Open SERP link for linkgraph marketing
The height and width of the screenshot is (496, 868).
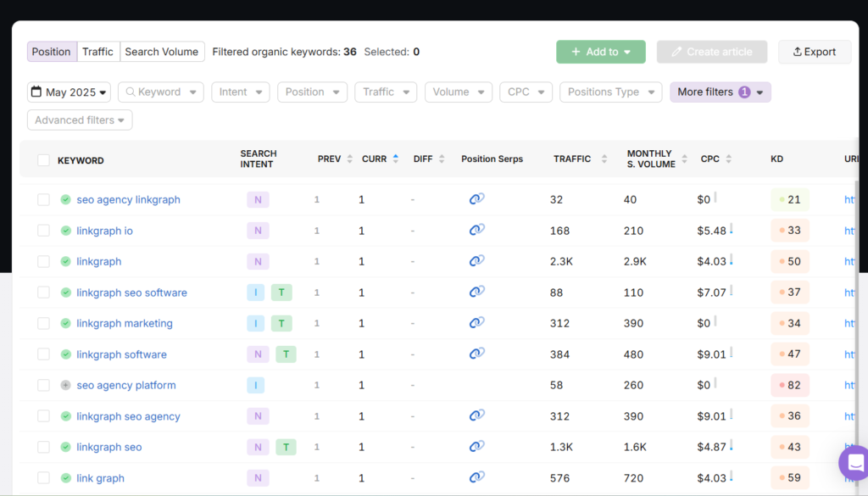(476, 323)
